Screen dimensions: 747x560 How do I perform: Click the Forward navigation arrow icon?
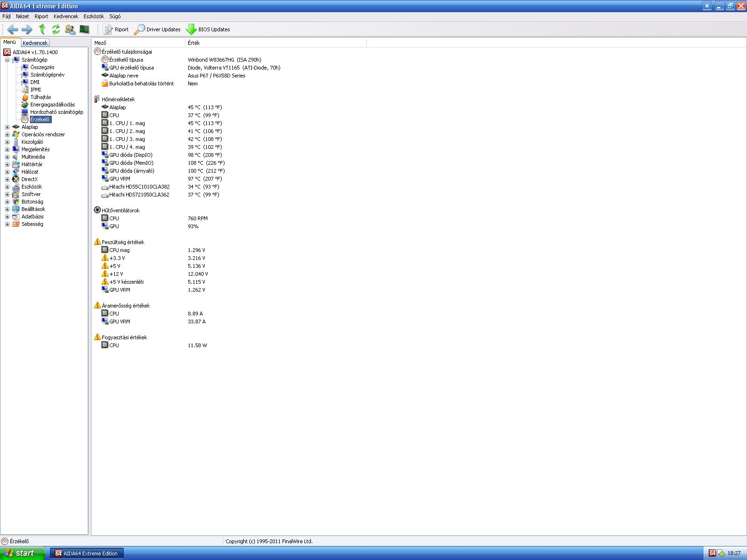tap(27, 29)
